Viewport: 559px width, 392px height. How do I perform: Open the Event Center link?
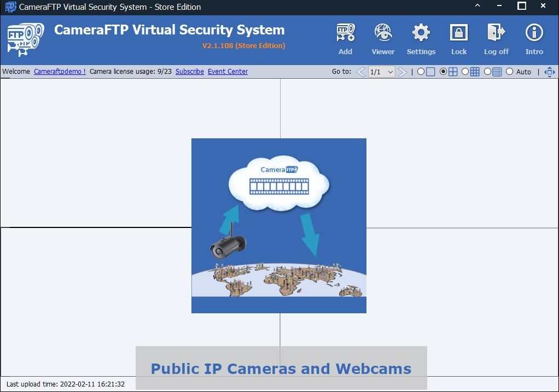pyautogui.click(x=228, y=71)
